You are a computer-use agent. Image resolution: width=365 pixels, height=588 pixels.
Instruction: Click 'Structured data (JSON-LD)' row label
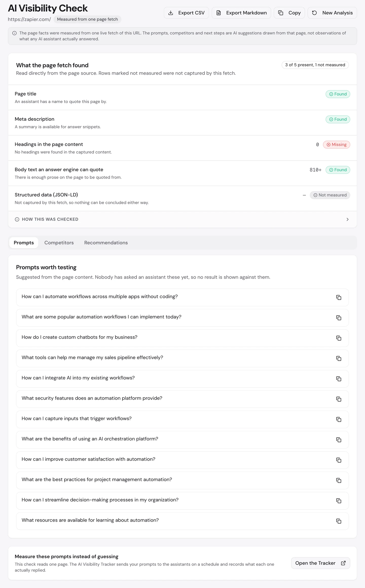tap(46, 195)
